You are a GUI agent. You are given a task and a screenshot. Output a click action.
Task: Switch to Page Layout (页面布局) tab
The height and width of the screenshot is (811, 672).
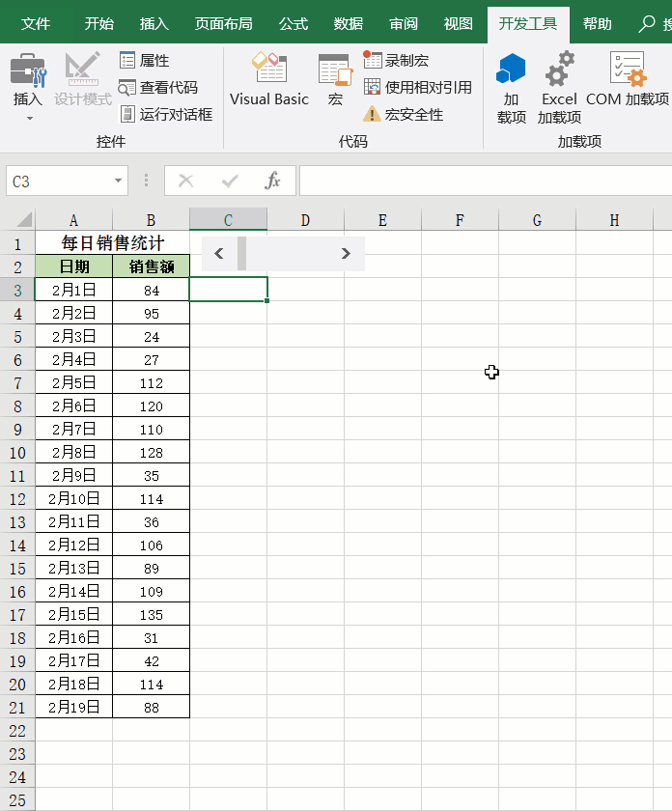(223, 23)
